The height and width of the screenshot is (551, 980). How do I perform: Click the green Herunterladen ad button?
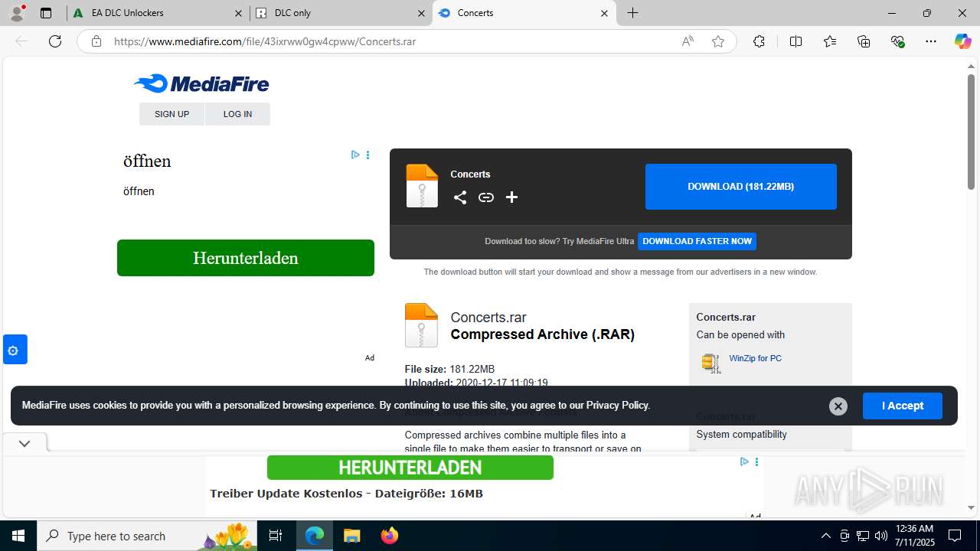click(x=246, y=258)
